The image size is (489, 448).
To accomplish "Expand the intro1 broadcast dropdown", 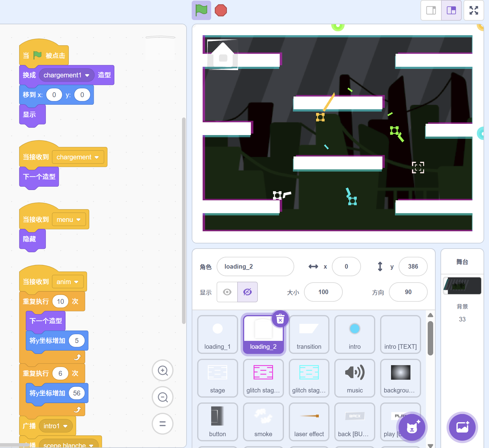I will click(65, 426).
